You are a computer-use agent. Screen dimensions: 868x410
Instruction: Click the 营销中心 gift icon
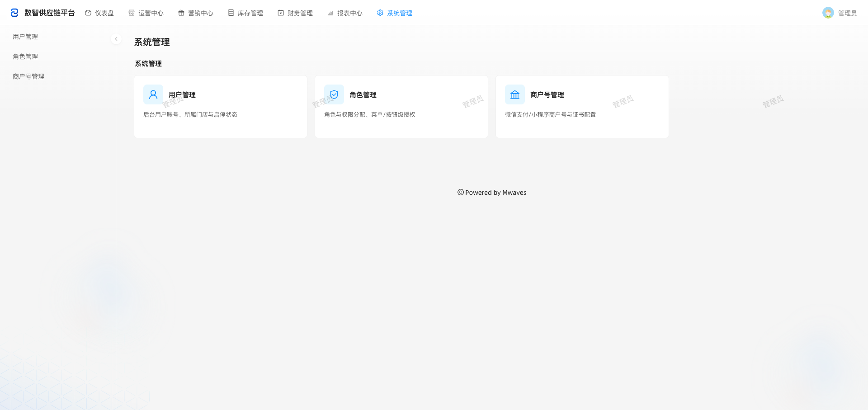coord(181,13)
